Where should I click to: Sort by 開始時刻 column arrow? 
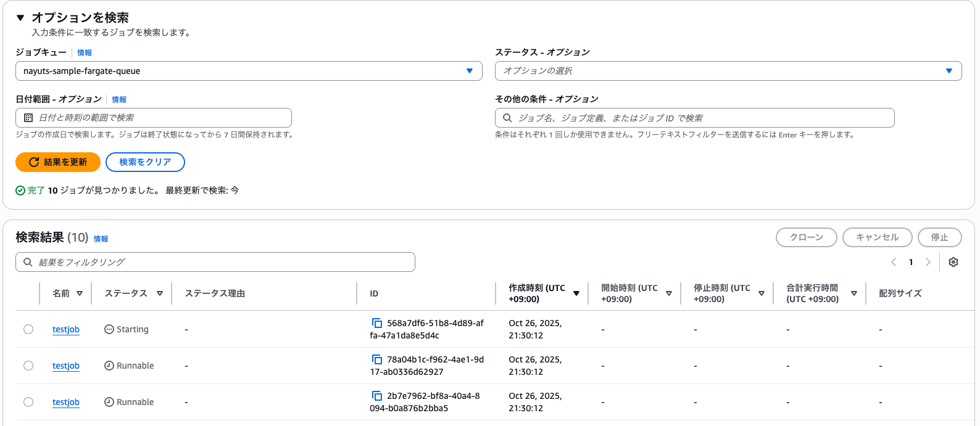[669, 293]
